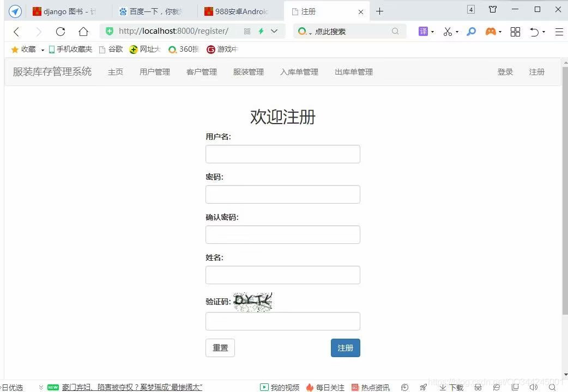This screenshot has width=568, height=392.
Task: Close the 注册 tab
Action: pos(361,12)
